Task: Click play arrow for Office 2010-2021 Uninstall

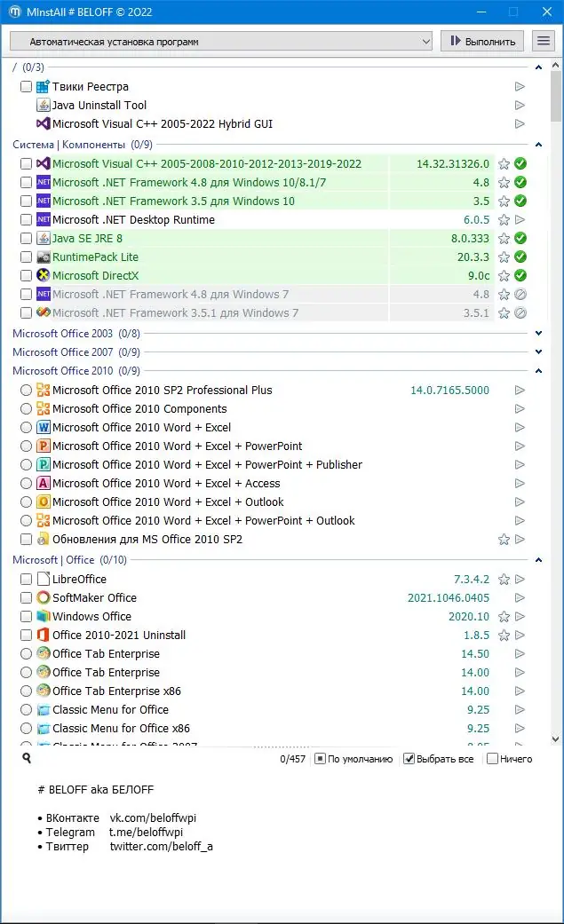Action: coord(520,636)
